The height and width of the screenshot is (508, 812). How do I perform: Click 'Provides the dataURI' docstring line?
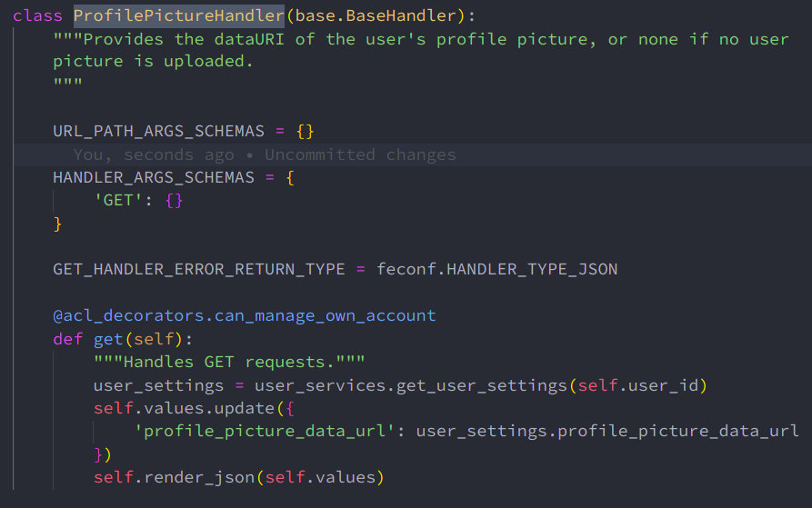421,39
